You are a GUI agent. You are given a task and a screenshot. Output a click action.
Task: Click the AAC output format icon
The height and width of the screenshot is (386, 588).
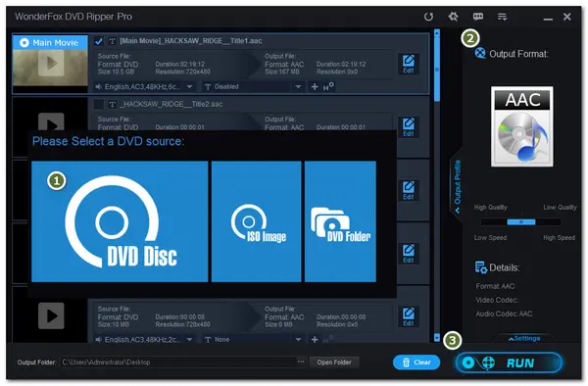(522, 126)
